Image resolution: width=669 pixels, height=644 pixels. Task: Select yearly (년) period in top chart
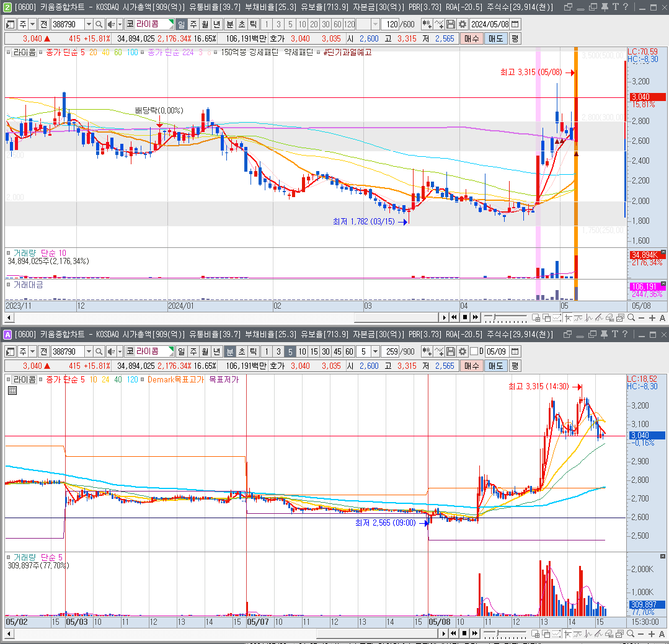[x=217, y=24]
